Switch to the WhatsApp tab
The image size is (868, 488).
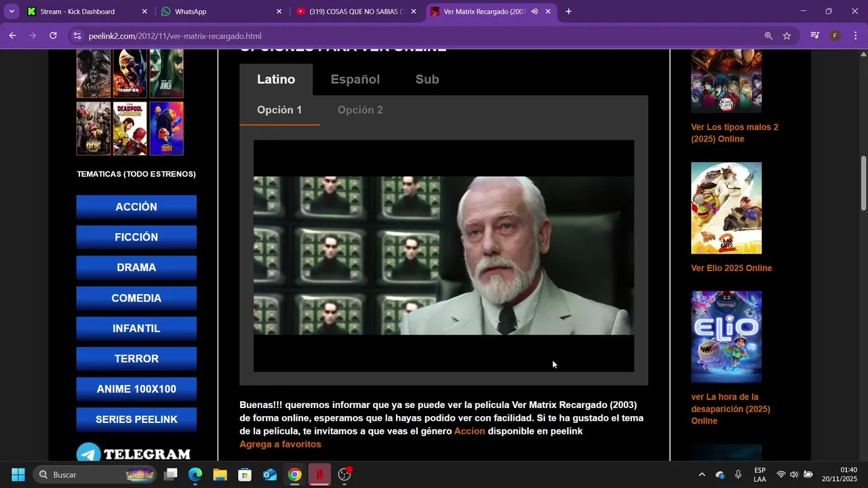[222, 12]
